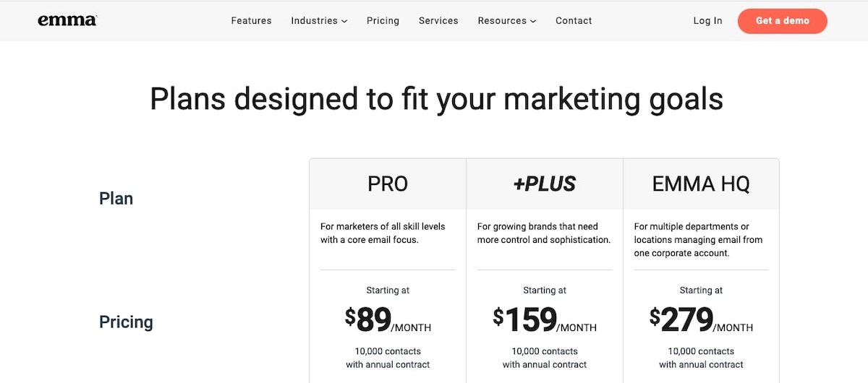Open the Features page
Image resolution: width=868 pixels, height=383 pixels.
pos(251,21)
